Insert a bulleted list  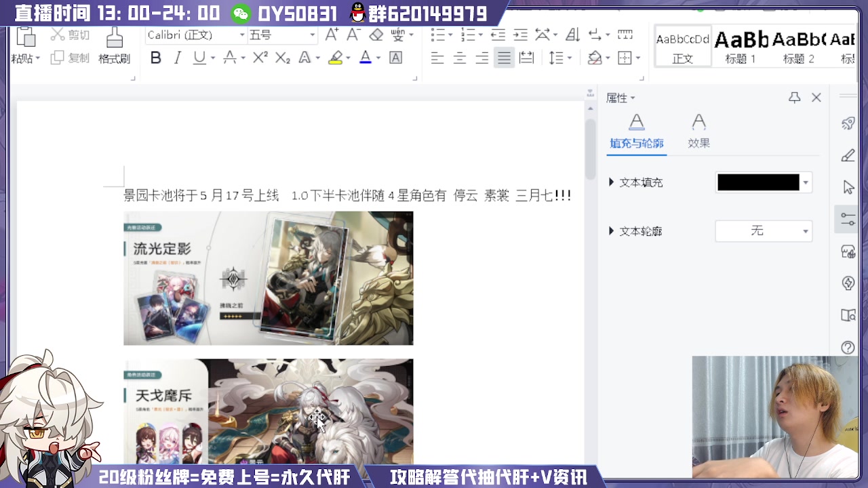[438, 35]
